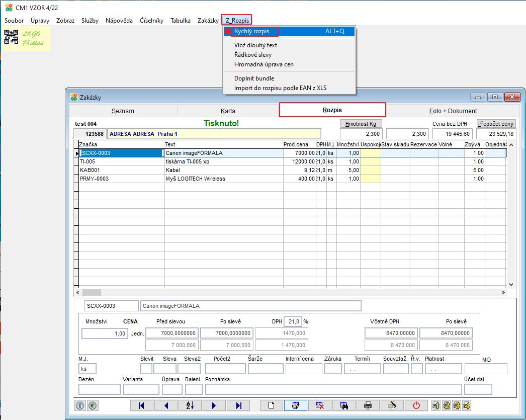Click the Přepočet ceny button

(496, 124)
